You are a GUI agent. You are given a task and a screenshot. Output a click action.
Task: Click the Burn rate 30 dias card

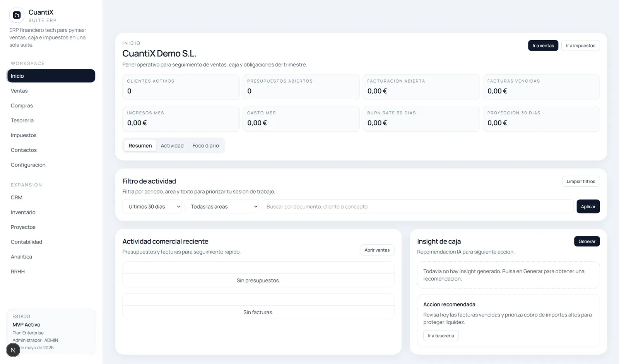421,119
